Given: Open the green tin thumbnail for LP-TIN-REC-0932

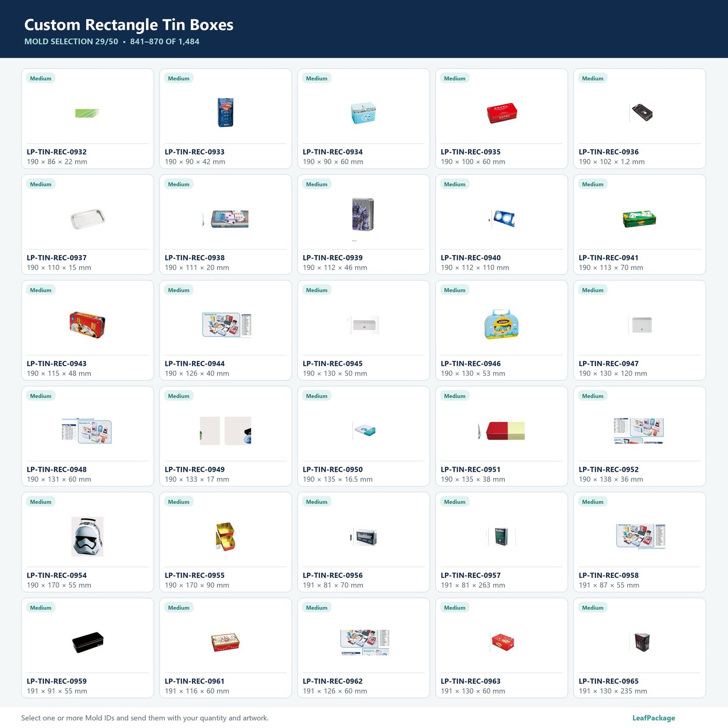Looking at the screenshot, I should (87, 113).
